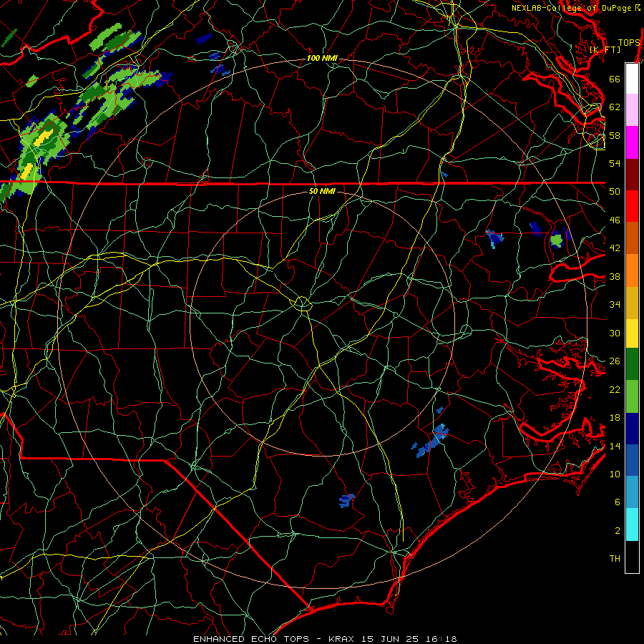644x644 pixels.
Task: Click the gold swatch in the legend
Action: pos(632,302)
